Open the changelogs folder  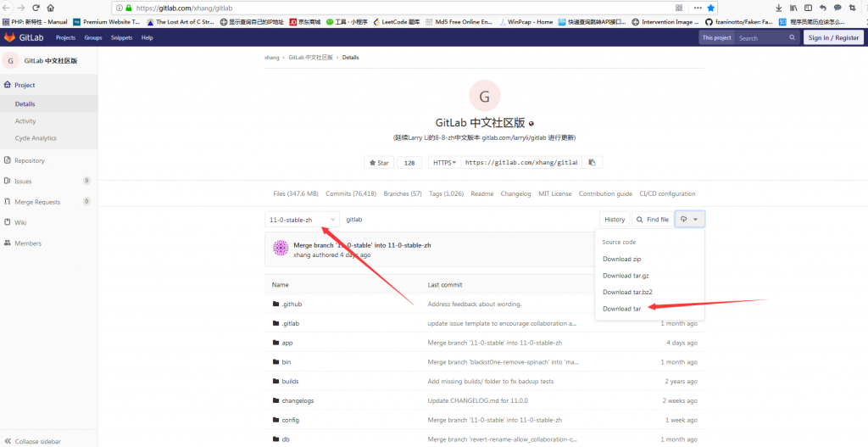click(298, 401)
